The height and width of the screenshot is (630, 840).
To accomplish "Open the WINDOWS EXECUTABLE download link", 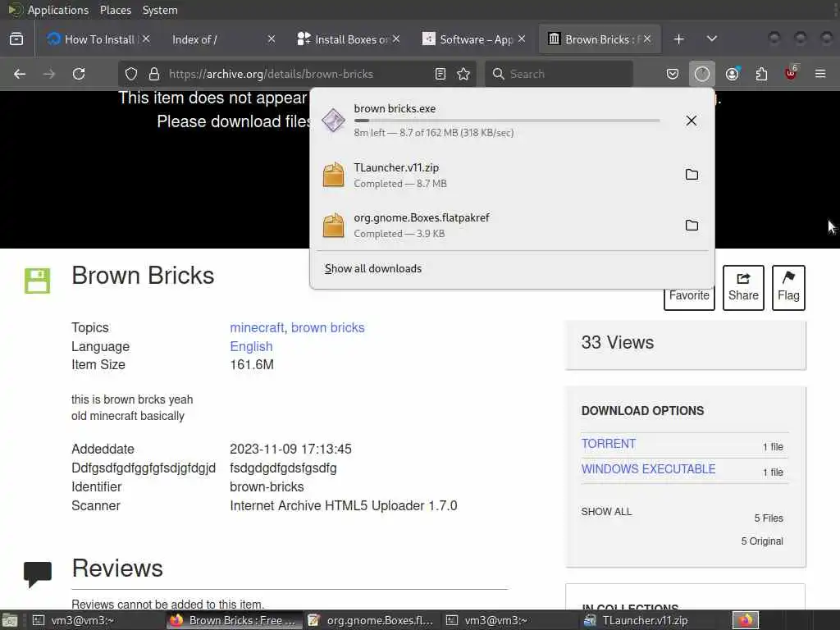I will click(x=648, y=468).
